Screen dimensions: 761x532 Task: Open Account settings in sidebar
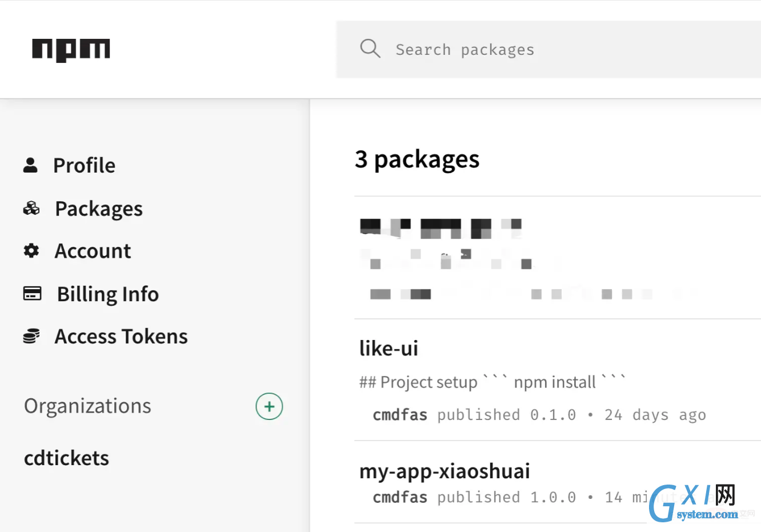coord(93,251)
